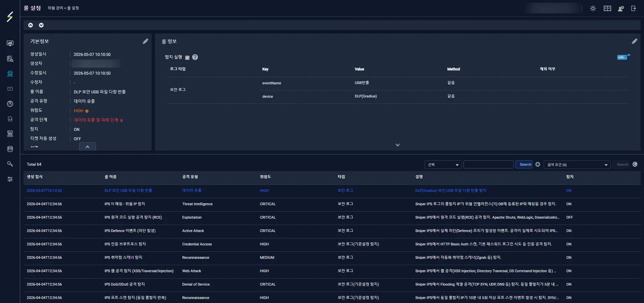Open the server rack icon in sidebar

(x=10, y=134)
